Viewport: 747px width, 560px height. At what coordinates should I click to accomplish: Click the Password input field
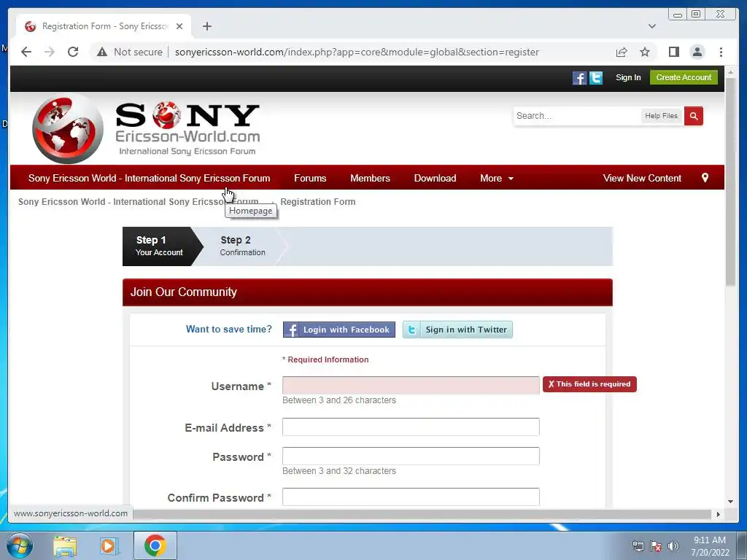(411, 456)
